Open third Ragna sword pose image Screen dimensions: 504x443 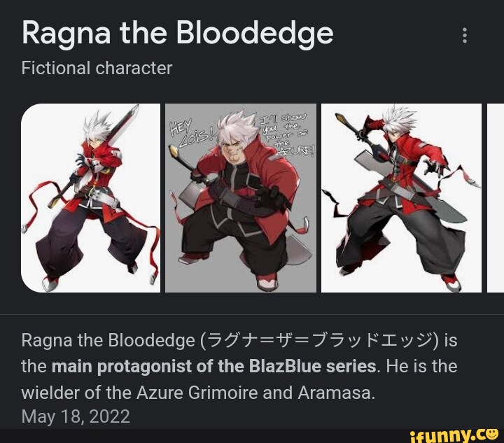(x=402, y=198)
